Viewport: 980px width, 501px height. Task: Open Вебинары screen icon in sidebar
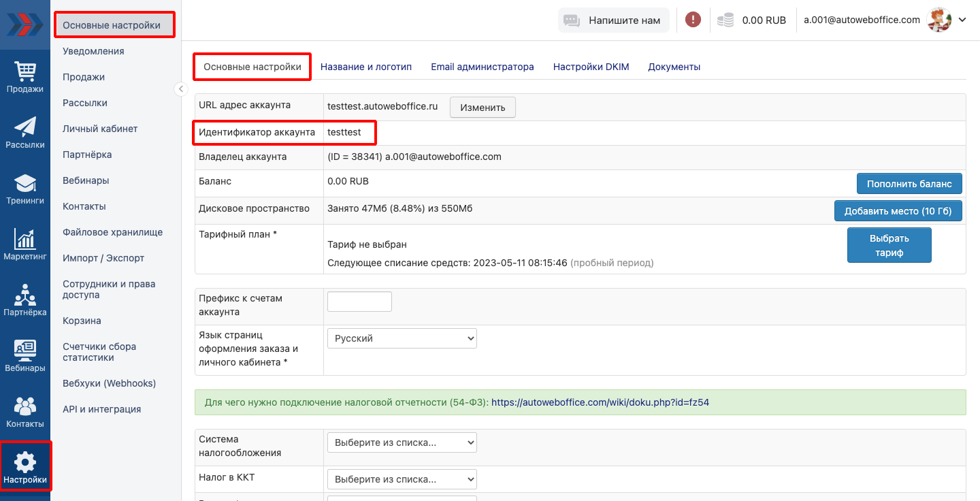pos(25,351)
